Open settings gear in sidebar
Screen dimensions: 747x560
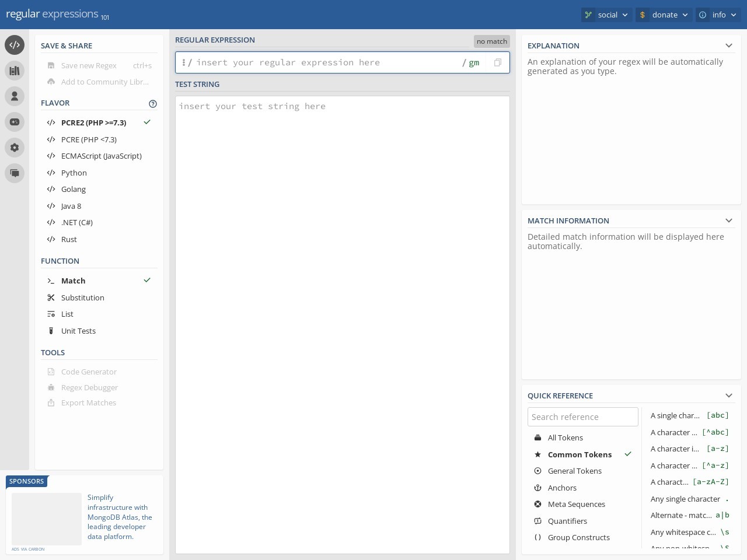pos(15,148)
